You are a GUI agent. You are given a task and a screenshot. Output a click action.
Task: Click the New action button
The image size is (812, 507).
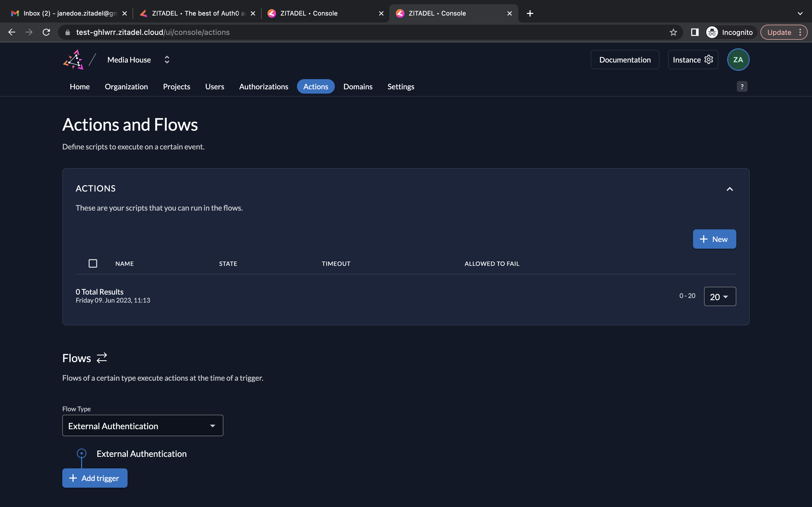coord(714,239)
